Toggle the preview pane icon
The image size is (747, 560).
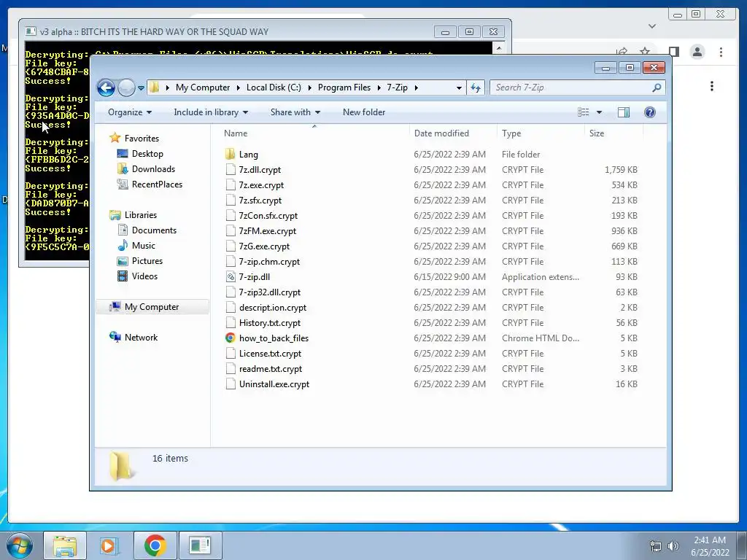pyautogui.click(x=624, y=112)
